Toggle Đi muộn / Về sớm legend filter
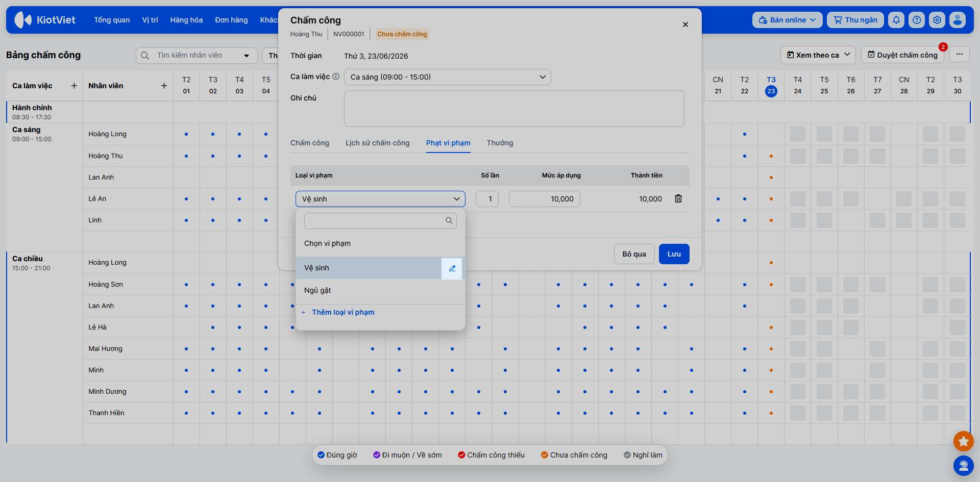The image size is (980, 482). pos(407,455)
